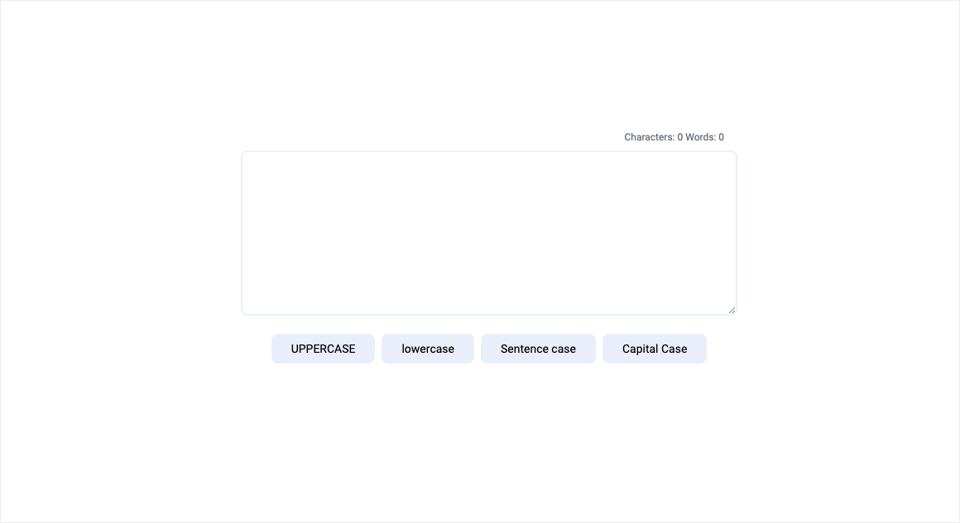Click the character and word count text
Image resolution: width=960 pixels, height=523 pixels.
pyautogui.click(x=674, y=137)
